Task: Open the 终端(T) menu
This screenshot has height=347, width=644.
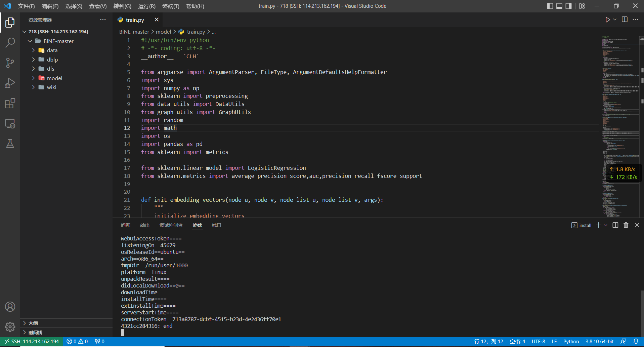Action: (x=171, y=6)
